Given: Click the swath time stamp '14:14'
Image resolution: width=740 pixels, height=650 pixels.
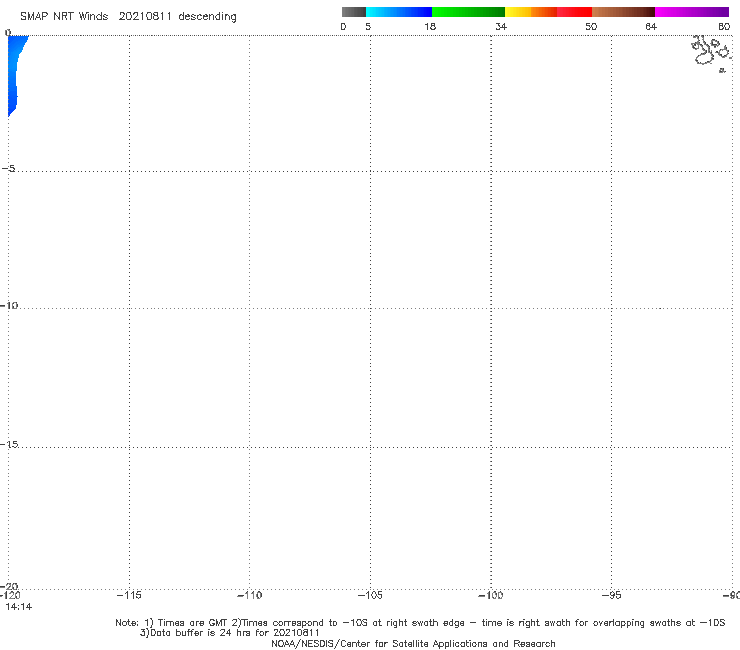Looking at the screenshot, I should pos(19,607).
